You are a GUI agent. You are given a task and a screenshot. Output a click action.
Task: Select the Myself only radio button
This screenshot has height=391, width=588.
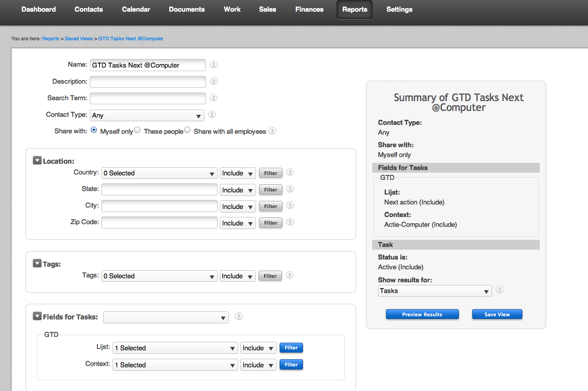94,130
